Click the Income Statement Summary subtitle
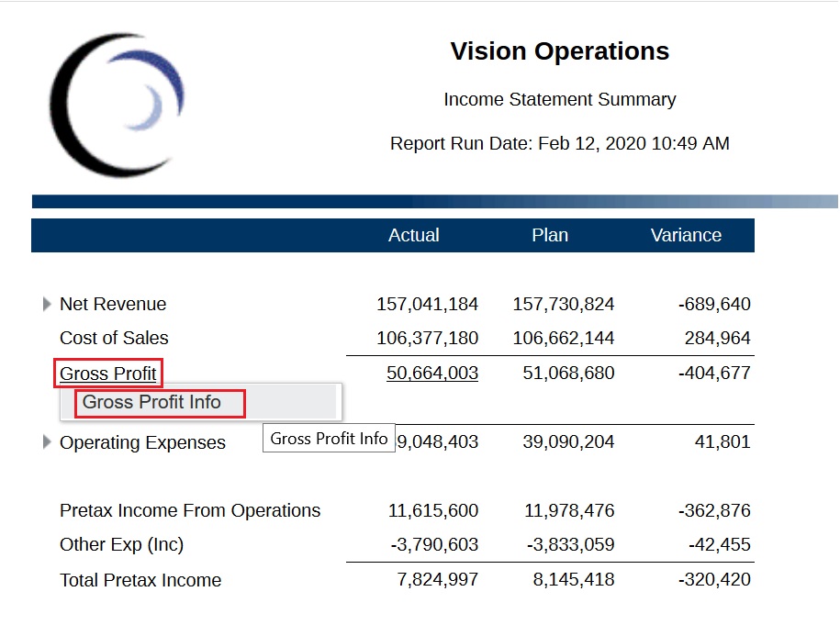 pyautogui.click(x=559, y=99)
